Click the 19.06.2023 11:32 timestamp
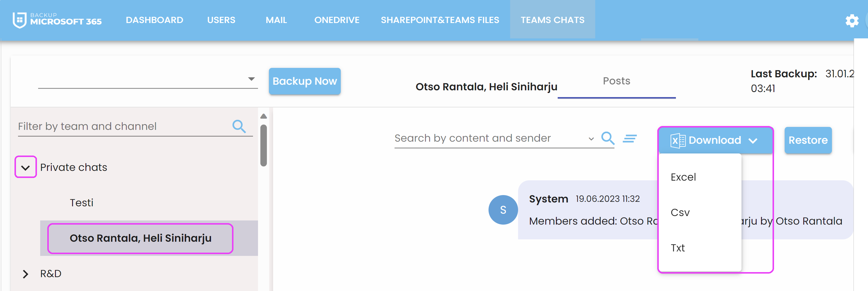This screenshot has height=291, width=868. tap(607, 199)
